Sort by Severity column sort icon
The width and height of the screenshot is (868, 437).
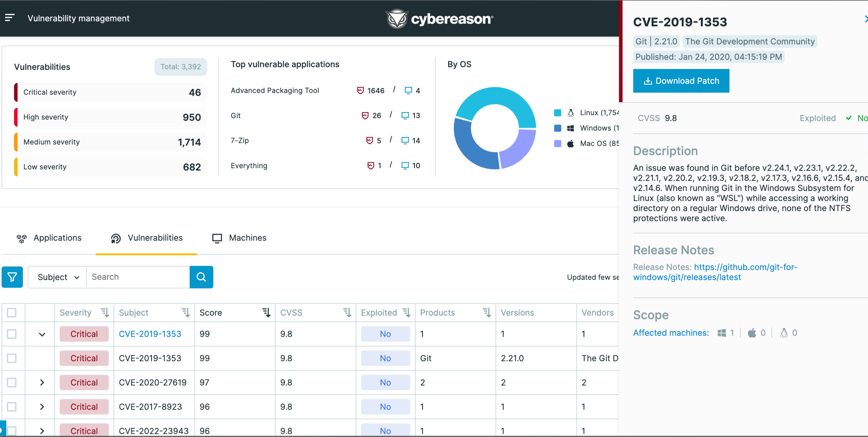105,312
